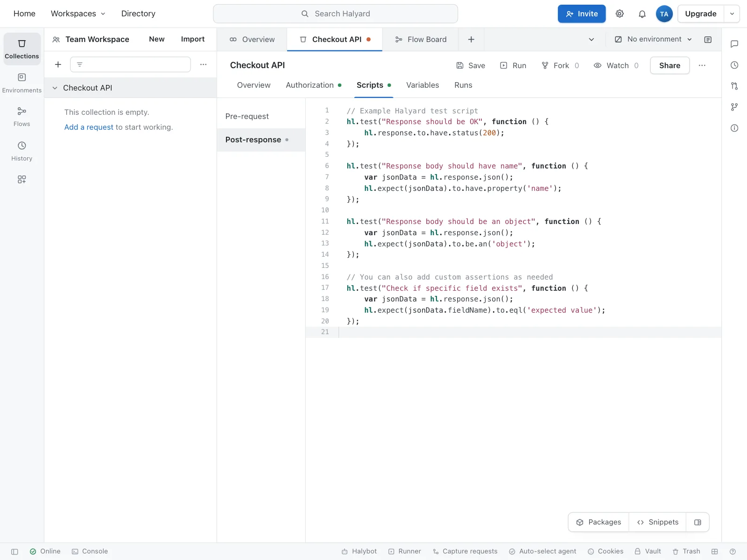Open the collections sidebar more options menu

[x=203, y=64]
